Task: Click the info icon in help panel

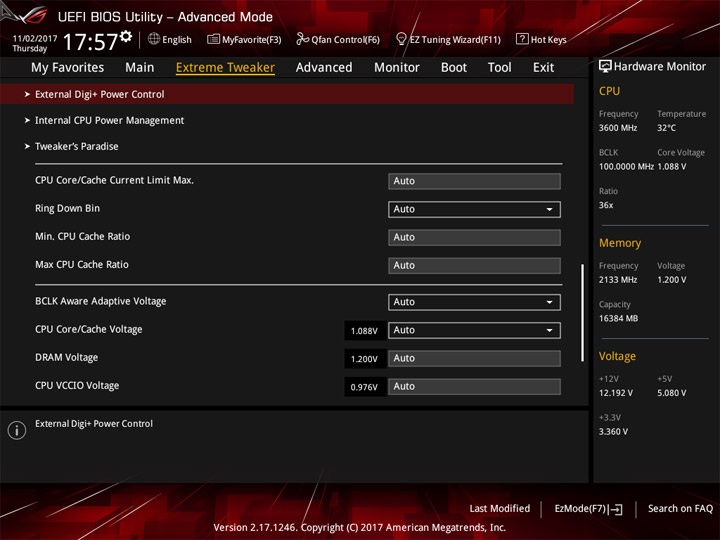Action: 17,430
